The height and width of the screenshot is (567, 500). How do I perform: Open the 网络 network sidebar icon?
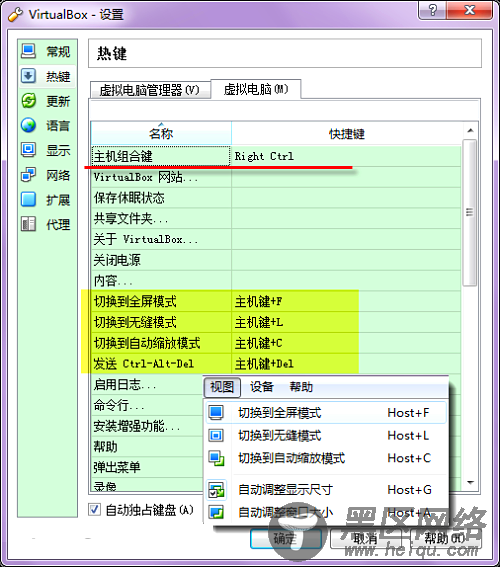(28, 175)
